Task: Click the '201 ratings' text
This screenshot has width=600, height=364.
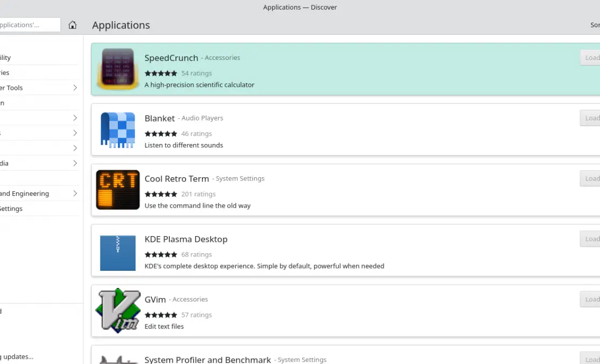Action: click(x=198, y=194)
